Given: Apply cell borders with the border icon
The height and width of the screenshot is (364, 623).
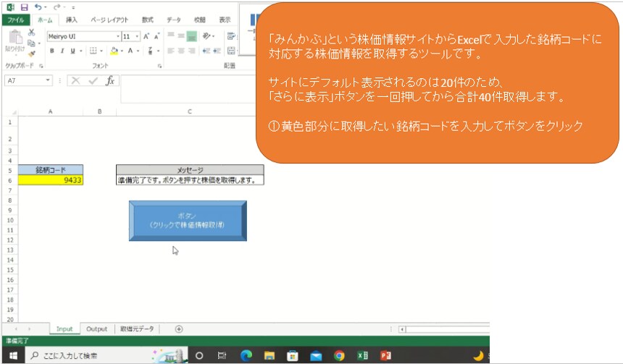Looking at the screenshot, I should tap(93, 51).
